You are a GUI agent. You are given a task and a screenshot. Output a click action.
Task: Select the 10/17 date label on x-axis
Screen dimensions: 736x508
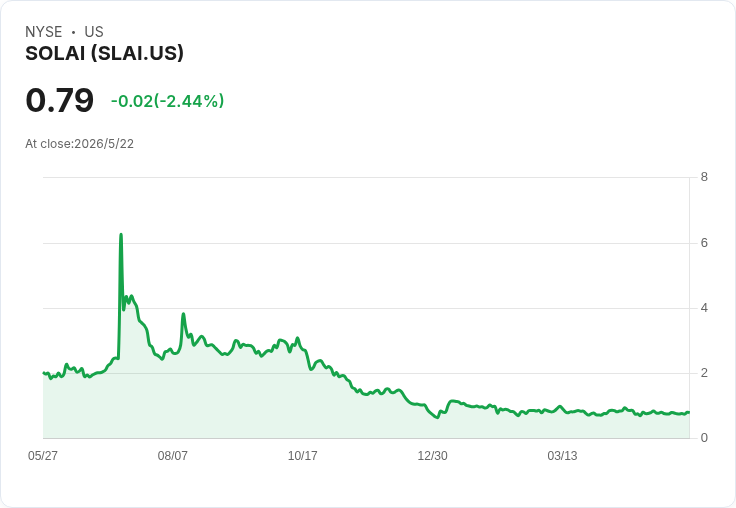(x=302, y=455)
